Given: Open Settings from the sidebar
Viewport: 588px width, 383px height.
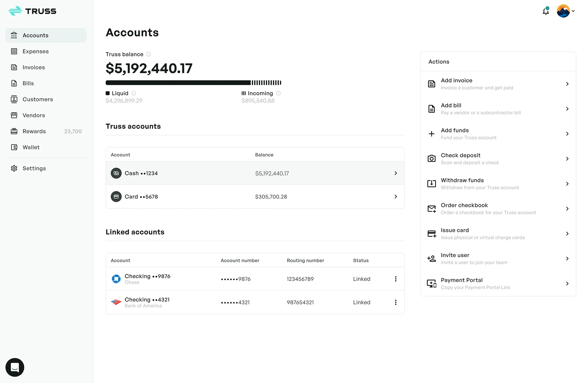Looking at the screenshot, I should 34,168.
